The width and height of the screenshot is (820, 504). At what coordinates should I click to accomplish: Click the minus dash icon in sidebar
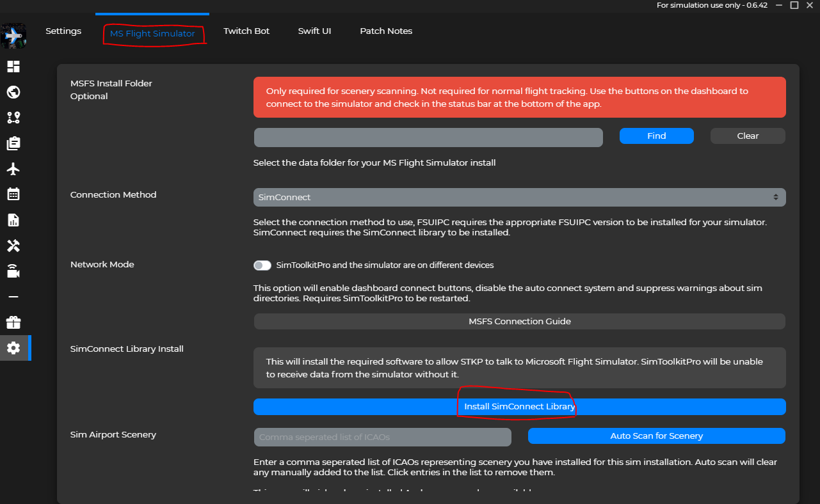[x=13, y=297]
